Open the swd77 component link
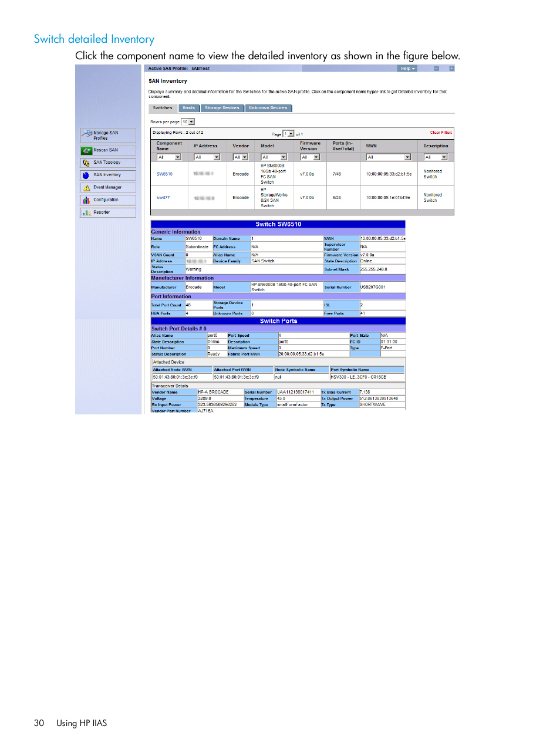 click(x=163, y=198)
